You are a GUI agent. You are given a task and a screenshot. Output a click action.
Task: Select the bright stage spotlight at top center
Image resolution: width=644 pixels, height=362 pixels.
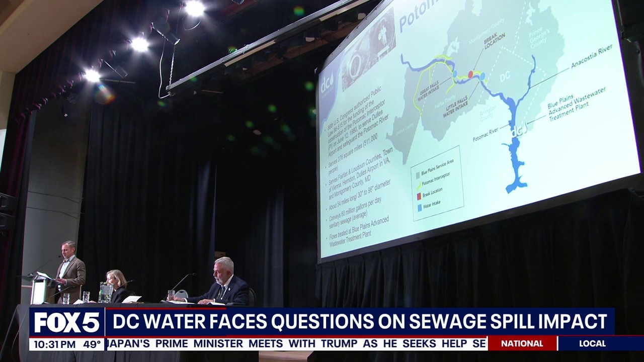194,8
